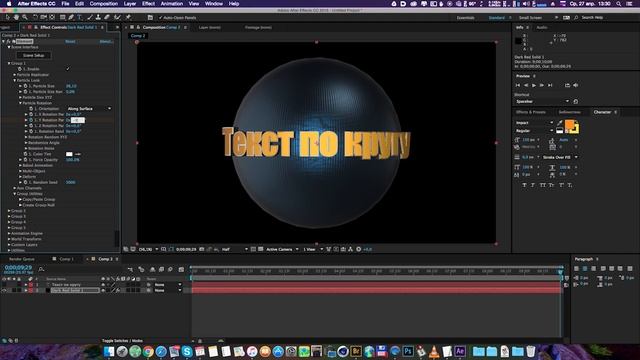
Task: Toggle shy switch of Dark Red Solid layer
Action: tap(103, 290)
